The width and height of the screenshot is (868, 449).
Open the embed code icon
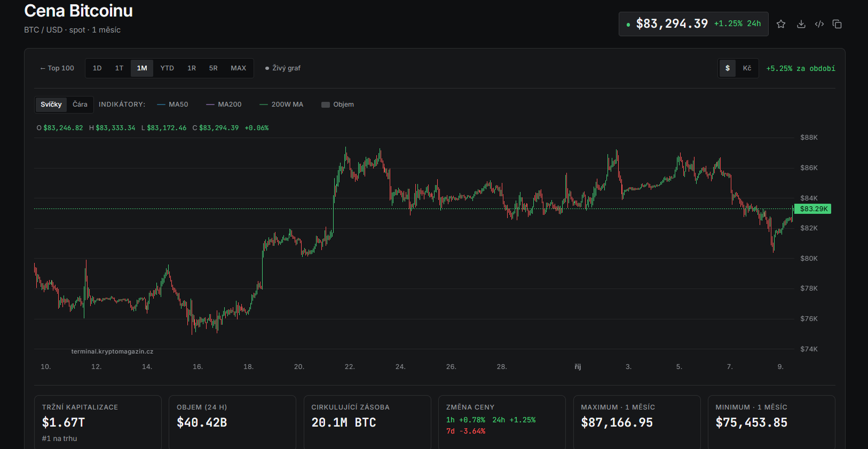pyautogui.click(x=819, y=24)
